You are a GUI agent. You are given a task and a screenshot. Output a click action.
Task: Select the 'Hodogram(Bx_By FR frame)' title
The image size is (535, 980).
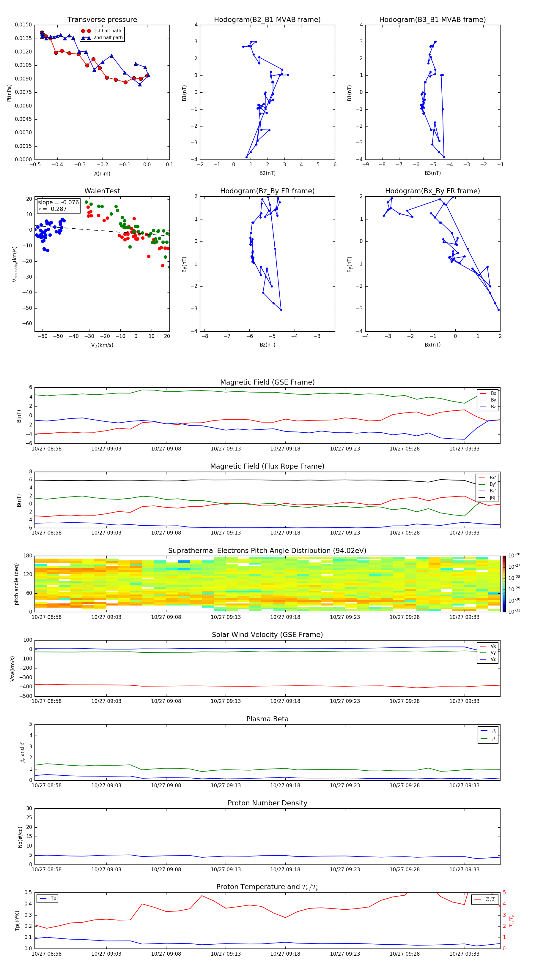coord(432,191)
